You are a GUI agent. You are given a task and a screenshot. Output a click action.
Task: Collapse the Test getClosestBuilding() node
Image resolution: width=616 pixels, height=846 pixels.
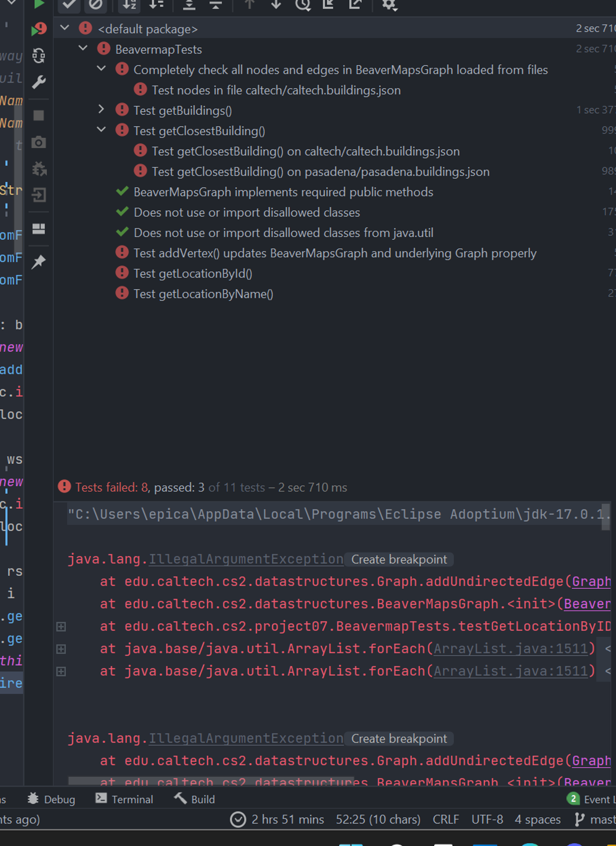(x=101, y=130)
